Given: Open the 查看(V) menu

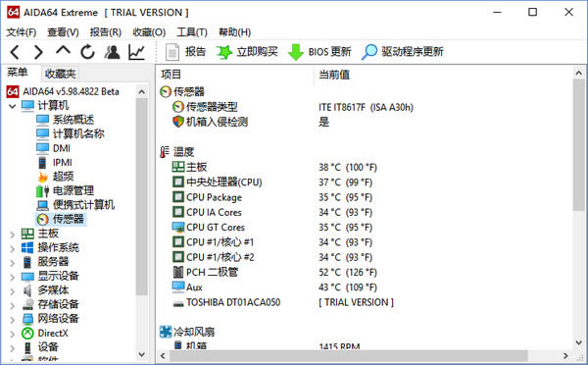Looking at the screenshot, I should 63,32.
